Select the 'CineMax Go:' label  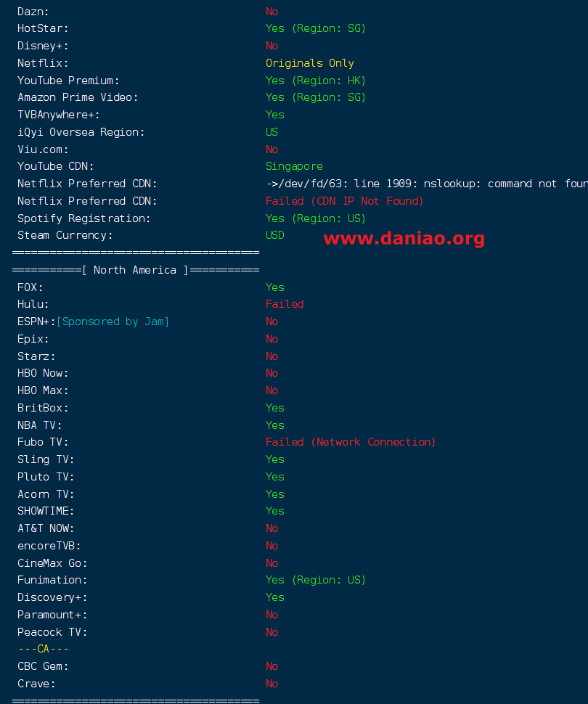click(x=52, y=563)
